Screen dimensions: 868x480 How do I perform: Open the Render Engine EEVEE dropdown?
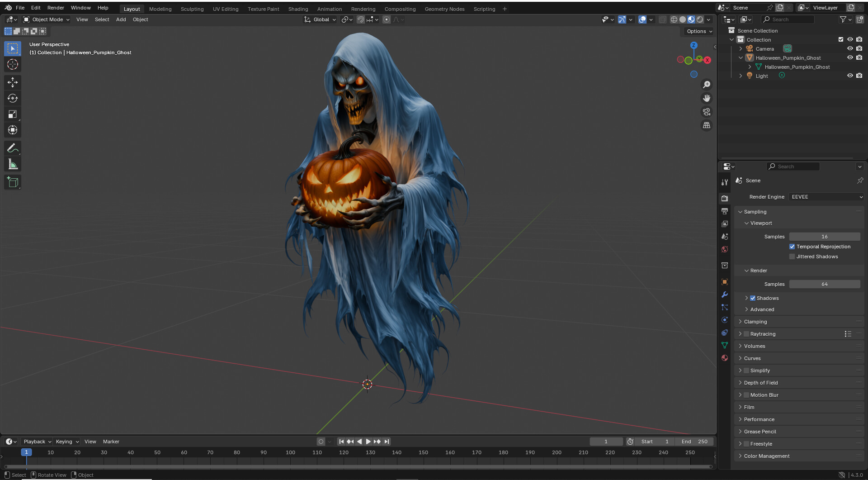[827, 197]
